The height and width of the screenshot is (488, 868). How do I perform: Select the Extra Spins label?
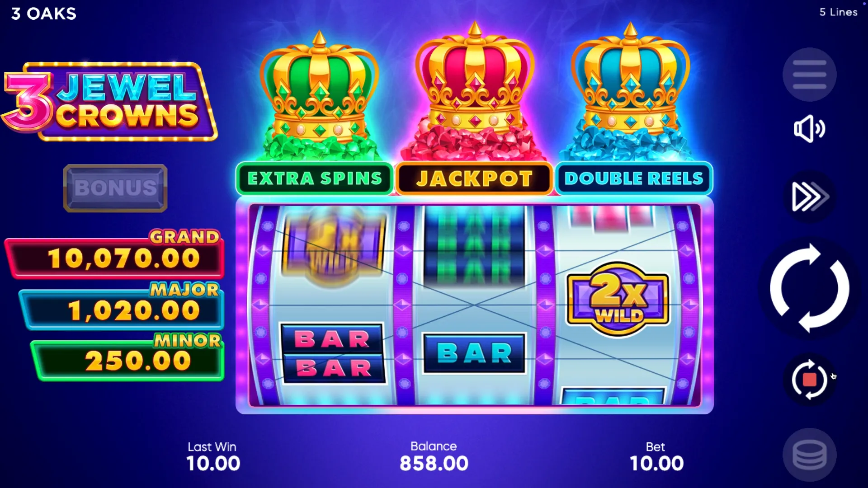(315, 178)
